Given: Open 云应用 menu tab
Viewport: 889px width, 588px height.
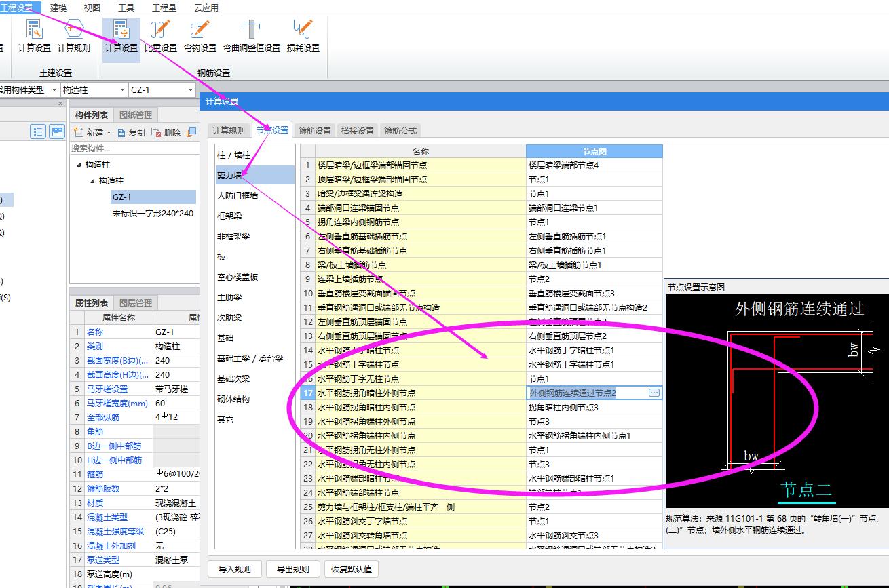Looking at the screenshot, I should click(x=206, y=7).
